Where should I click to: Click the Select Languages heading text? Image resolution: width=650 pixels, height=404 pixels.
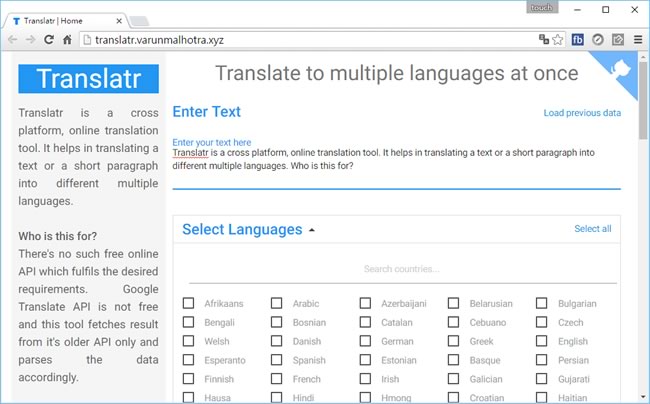click(243, 229)
